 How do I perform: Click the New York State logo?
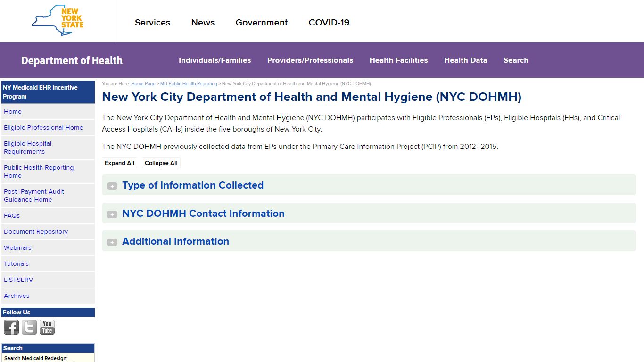tap(58, 21)
